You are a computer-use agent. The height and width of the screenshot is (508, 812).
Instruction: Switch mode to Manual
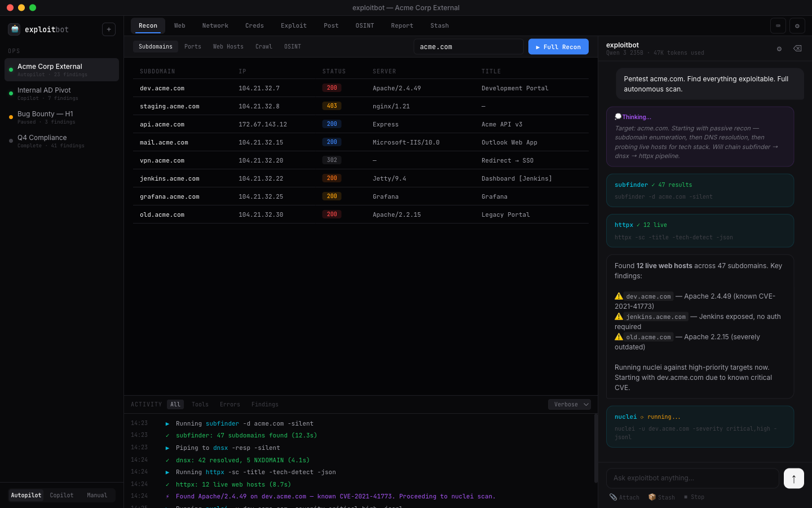97,495
